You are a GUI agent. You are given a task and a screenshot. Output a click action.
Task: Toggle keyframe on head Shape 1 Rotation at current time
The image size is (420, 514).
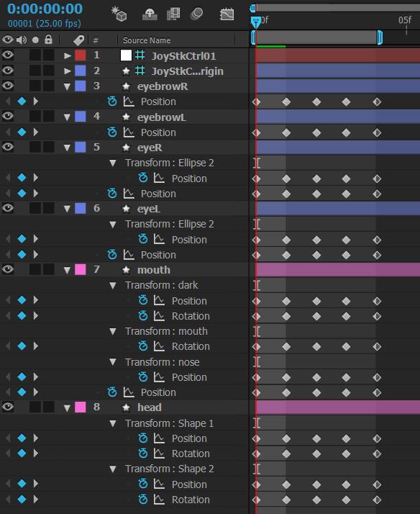tap(22, 454)
